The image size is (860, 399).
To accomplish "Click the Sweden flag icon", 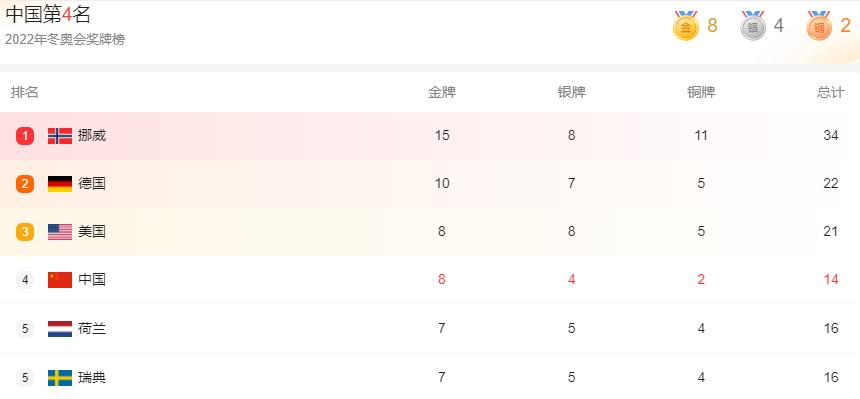I will [60, 378].
